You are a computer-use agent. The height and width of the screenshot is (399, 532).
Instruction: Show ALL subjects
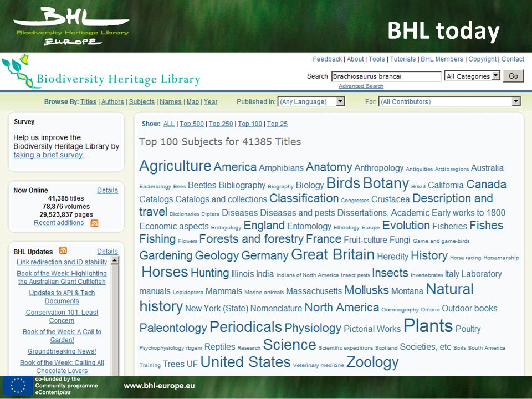[168, 124]
